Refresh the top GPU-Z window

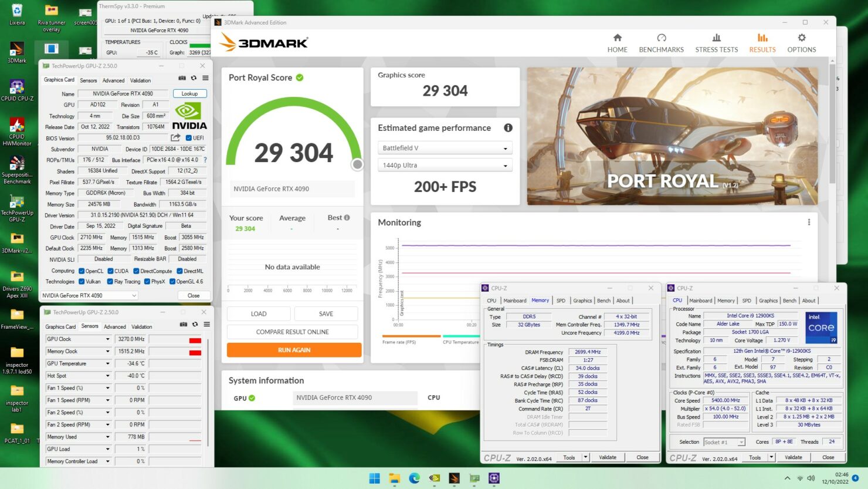194,78
